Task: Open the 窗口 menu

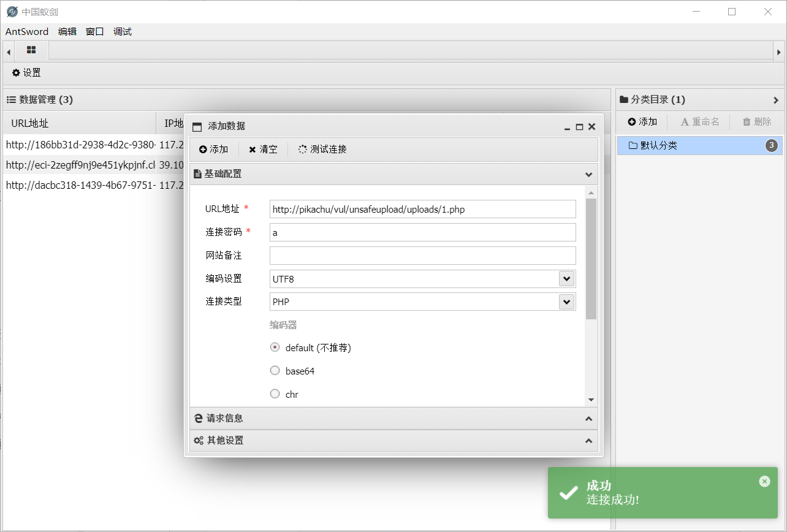Action: pos(95,32)
